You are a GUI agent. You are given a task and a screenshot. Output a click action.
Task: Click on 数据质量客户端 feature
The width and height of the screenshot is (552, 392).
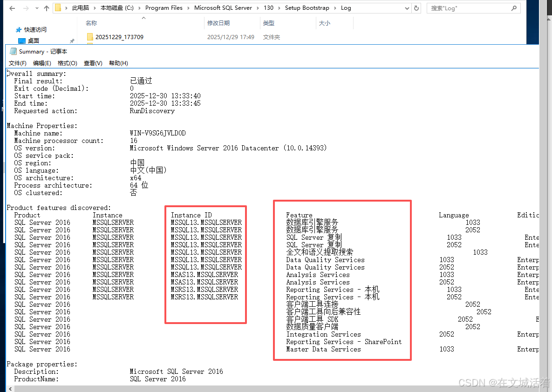[x=312, y=326]
